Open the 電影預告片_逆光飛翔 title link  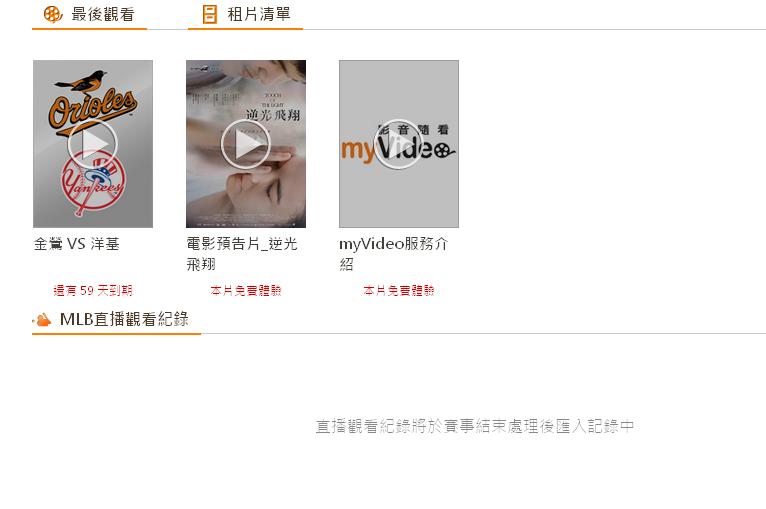click(242, 254)
